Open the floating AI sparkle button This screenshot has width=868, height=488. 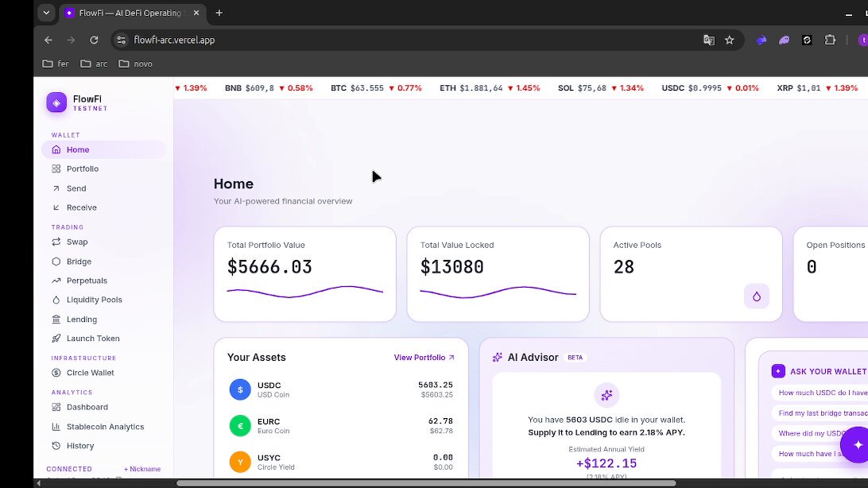tap(856, 444)
